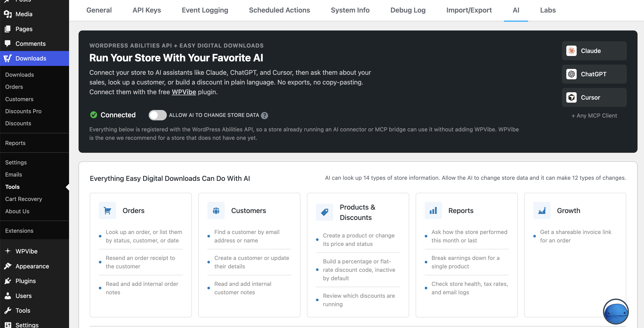The height and width of the screenshot is (328, 644).
Task: Click the Comments speech bubble icon
Action: pos(8,44)
